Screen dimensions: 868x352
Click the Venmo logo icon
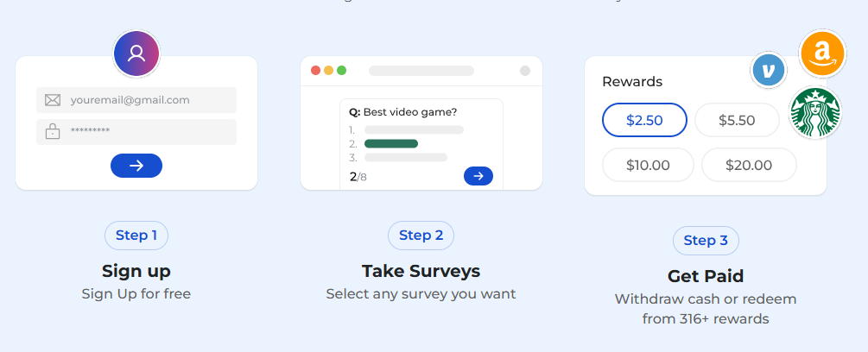coord(768,71)
